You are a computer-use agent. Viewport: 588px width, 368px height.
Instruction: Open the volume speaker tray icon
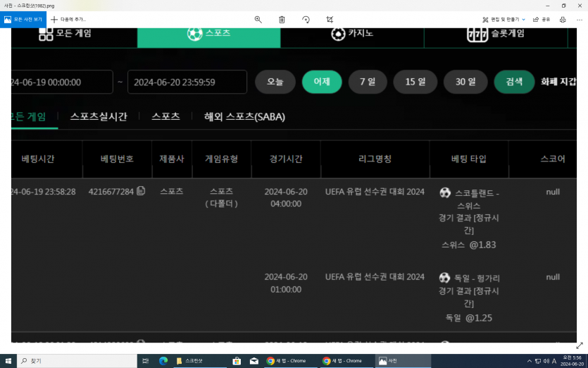pos(546,361)
